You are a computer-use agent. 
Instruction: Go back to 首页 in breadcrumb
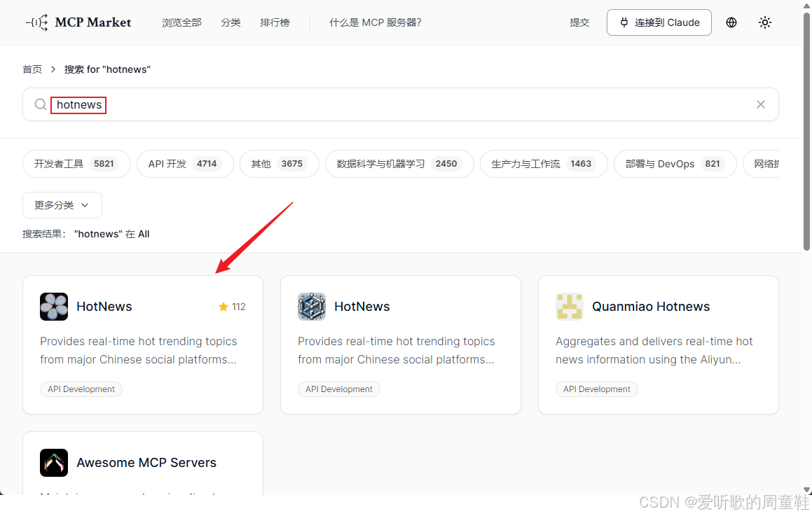(32, 69)
